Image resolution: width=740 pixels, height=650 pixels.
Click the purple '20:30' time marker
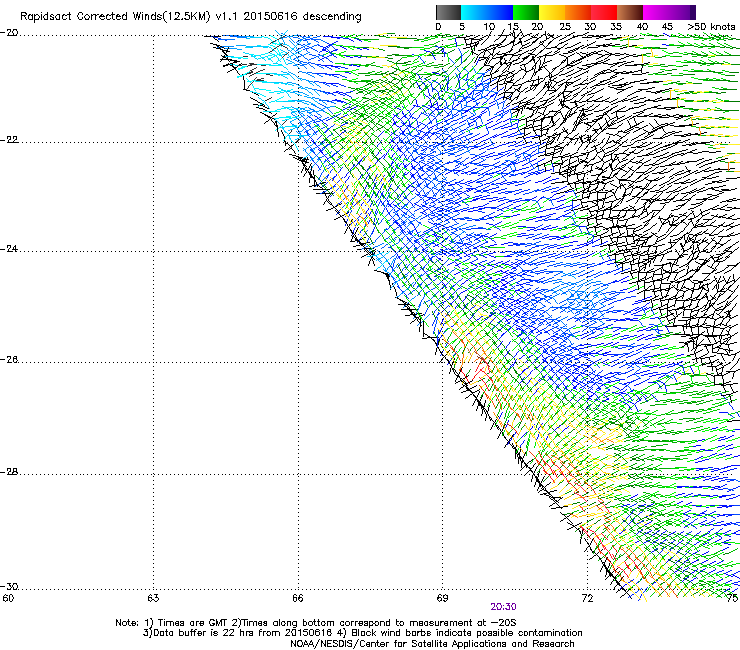tap(503, 607)
